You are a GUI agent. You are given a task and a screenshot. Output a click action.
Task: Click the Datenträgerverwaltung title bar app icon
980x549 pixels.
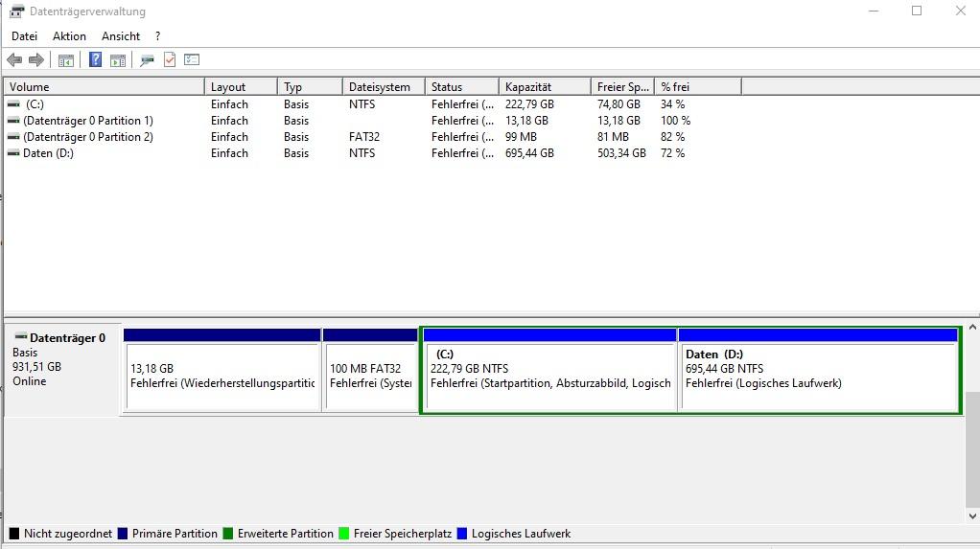tap(17, 11)
